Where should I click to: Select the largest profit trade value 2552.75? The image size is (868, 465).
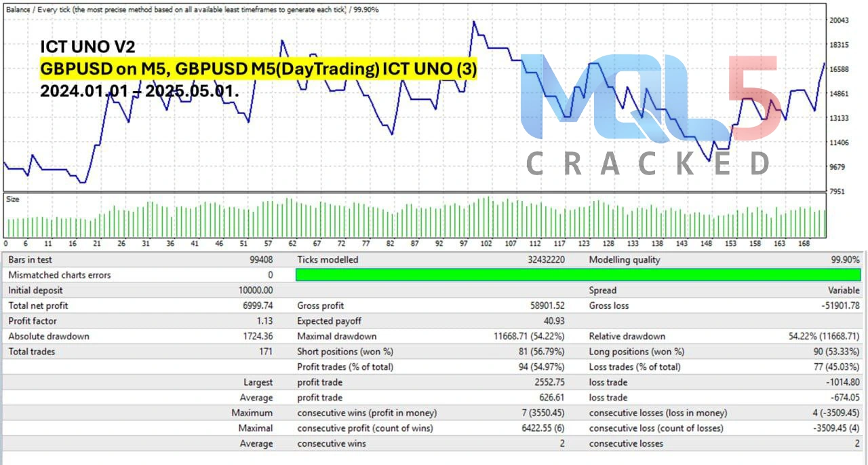point(549,382)
